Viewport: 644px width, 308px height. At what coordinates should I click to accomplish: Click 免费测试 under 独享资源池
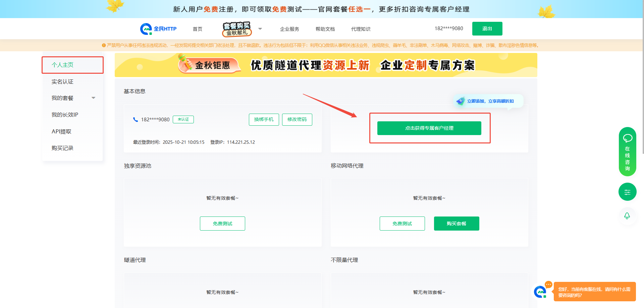pos(222,224)
